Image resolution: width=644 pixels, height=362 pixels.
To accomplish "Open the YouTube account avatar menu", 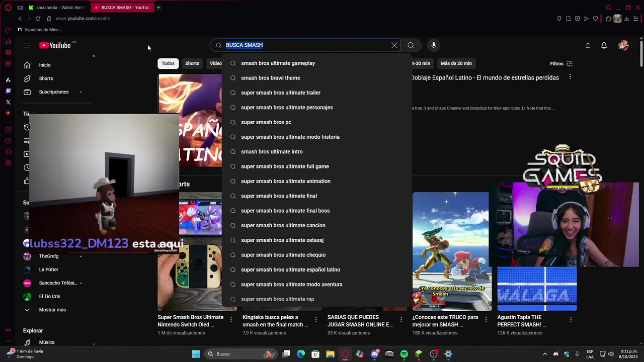I will coord(623,45).
